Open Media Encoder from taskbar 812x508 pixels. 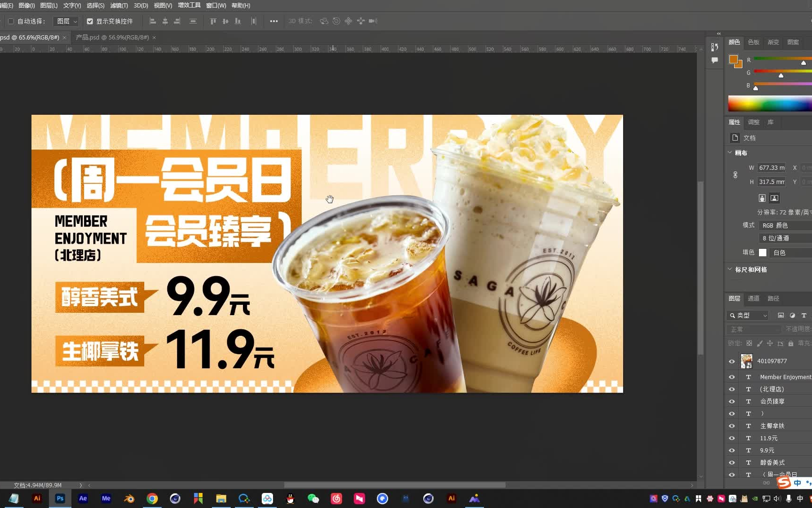click(106, 499)
